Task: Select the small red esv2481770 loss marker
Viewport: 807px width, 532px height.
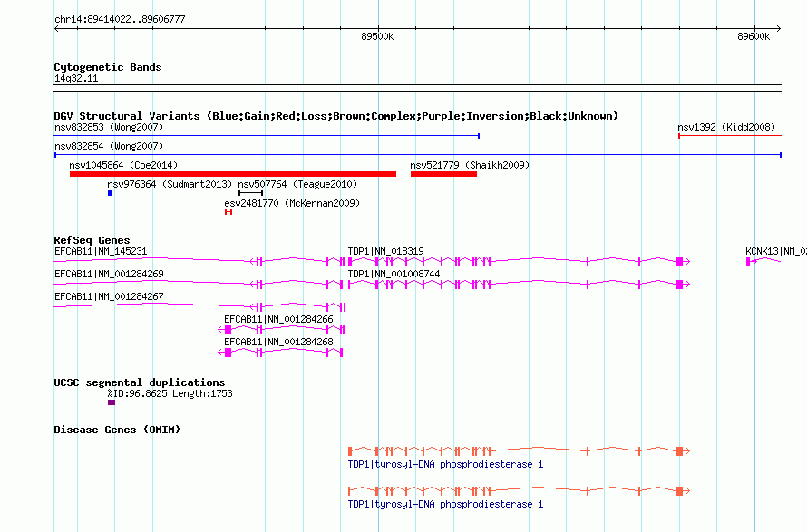Action: click(x=228, y=212)
